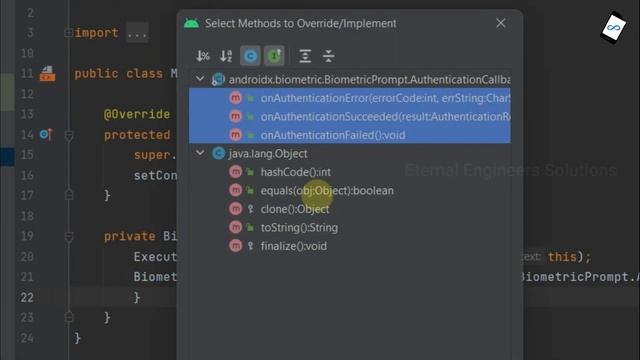Click the public access icon beside toString
The width and height of the screenshot is (640, 360).
pyautogui.click(x=250, y=227)
